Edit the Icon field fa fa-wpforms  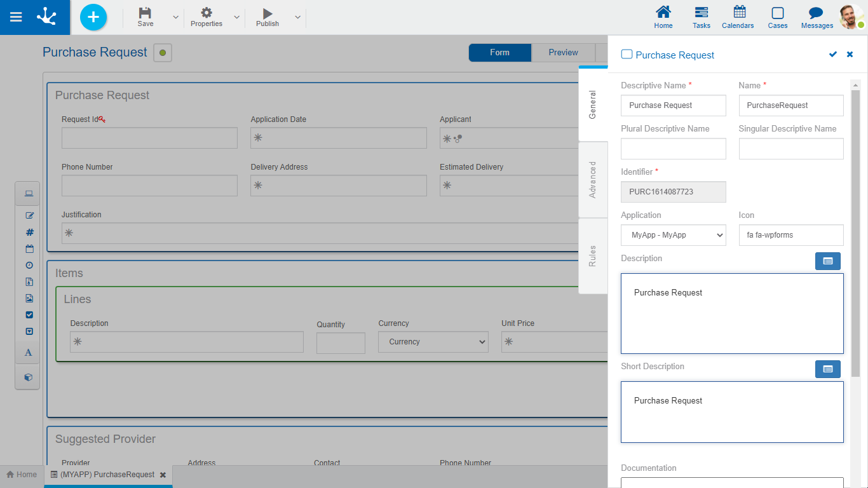pos(791,235)
